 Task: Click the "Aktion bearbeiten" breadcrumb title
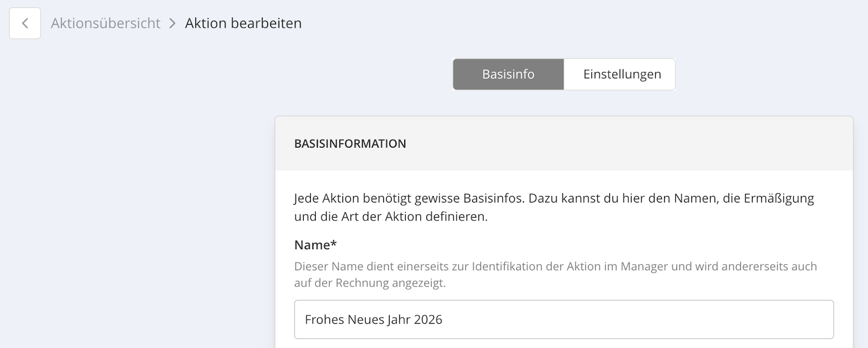(243, 23)
